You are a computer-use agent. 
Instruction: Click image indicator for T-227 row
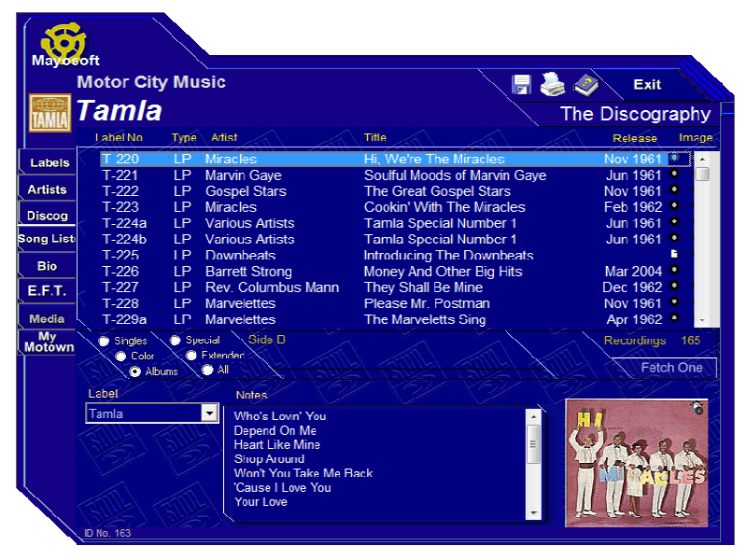click(x=674, y=286)
